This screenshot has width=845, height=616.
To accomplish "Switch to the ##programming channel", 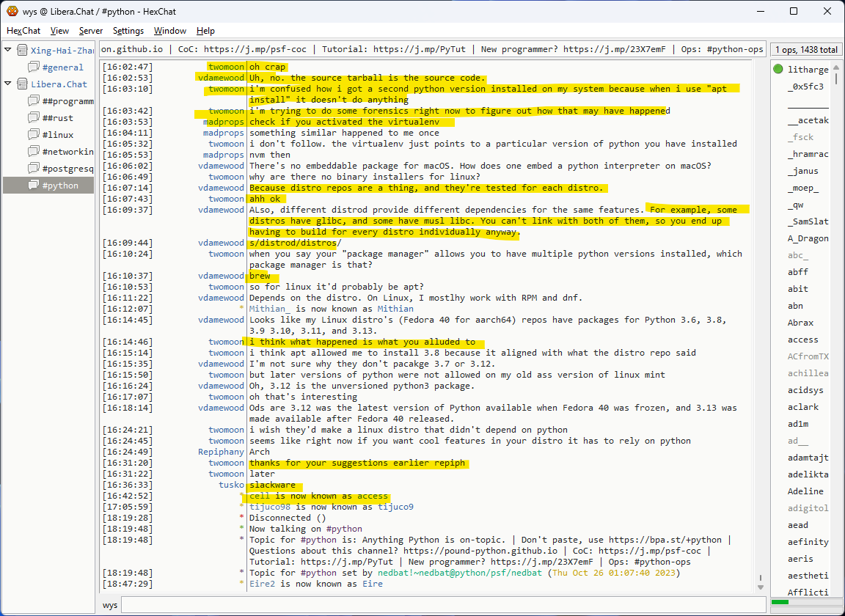I will click(67, 101).
